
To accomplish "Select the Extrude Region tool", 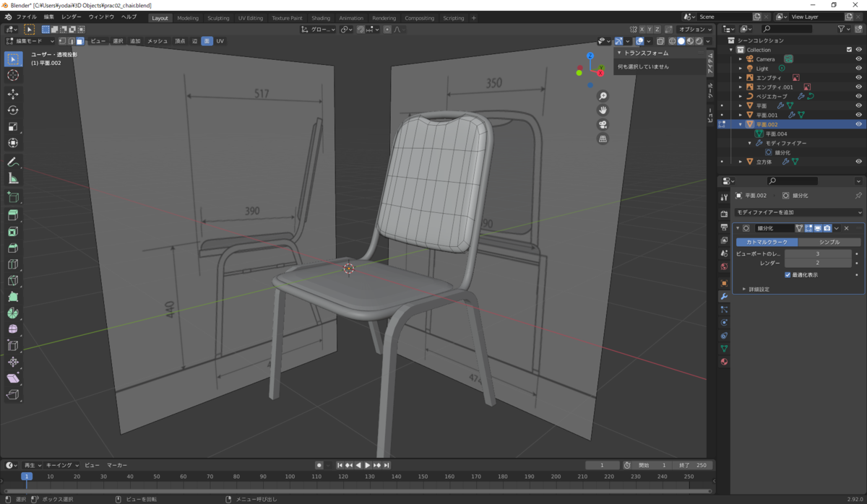I will pos(13,215).
